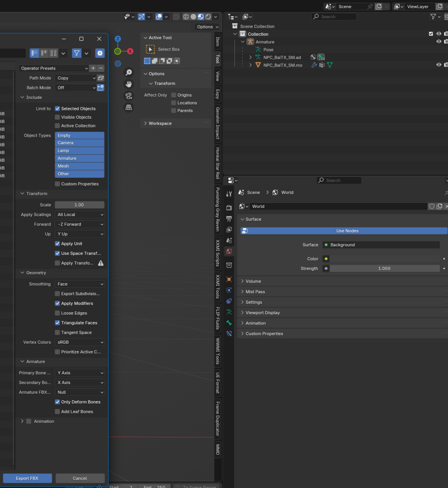Open Bone properties tab icon
This screenshot has width=448, height=488.
(x=229, y=323)
